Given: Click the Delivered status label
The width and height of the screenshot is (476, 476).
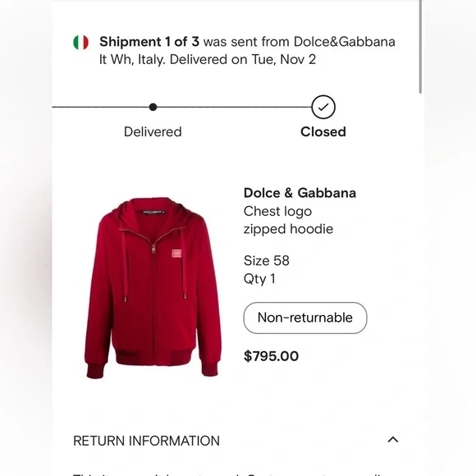Looking at the screenshot, I should [x=153, y=132].
